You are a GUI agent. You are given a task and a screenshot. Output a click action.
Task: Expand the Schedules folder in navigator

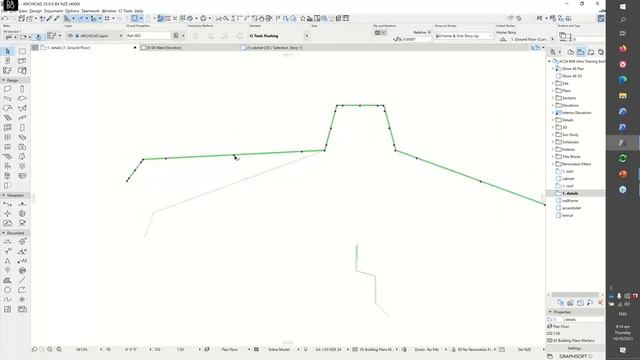(553, 142)
